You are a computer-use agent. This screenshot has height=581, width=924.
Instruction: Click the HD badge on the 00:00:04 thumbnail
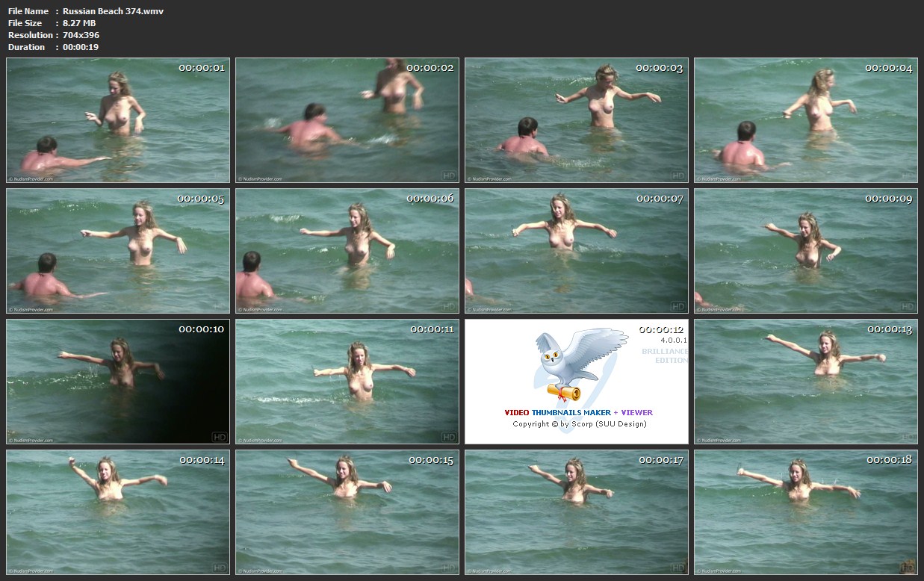click(x=908, y=175)
